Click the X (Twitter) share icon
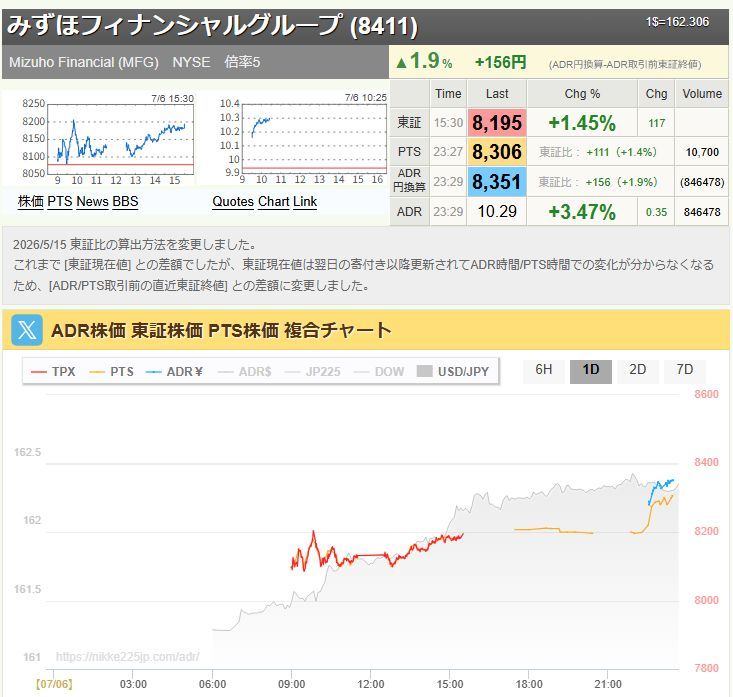Viewport: 733px width, 697px height. click(27, 330)
